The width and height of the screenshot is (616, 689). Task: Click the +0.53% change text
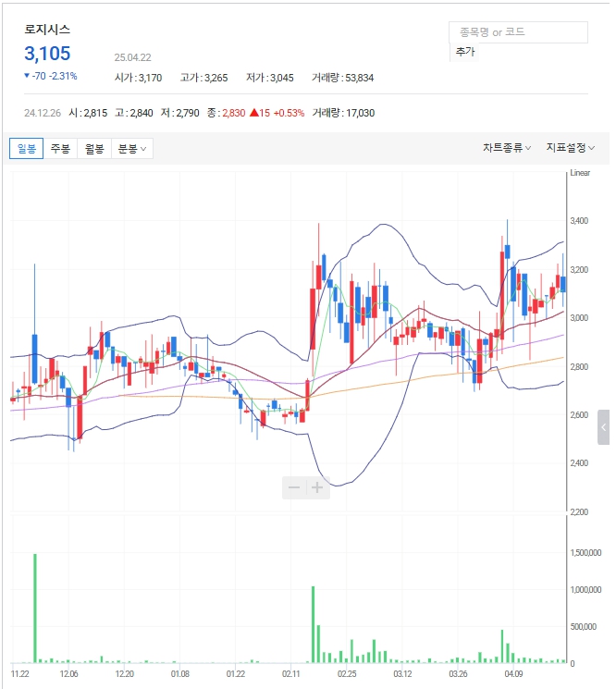[289, 113]
